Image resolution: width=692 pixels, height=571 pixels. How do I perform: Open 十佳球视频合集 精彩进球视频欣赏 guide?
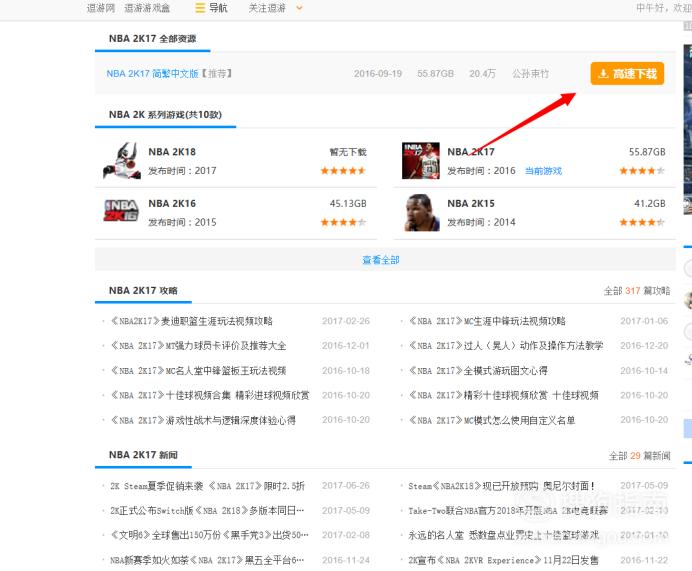(x=210, y=395)
